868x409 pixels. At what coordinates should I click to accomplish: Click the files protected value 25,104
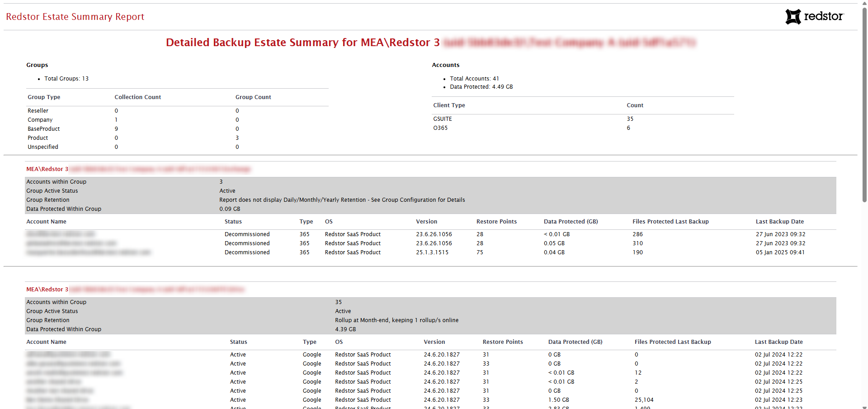click(644, 400)
